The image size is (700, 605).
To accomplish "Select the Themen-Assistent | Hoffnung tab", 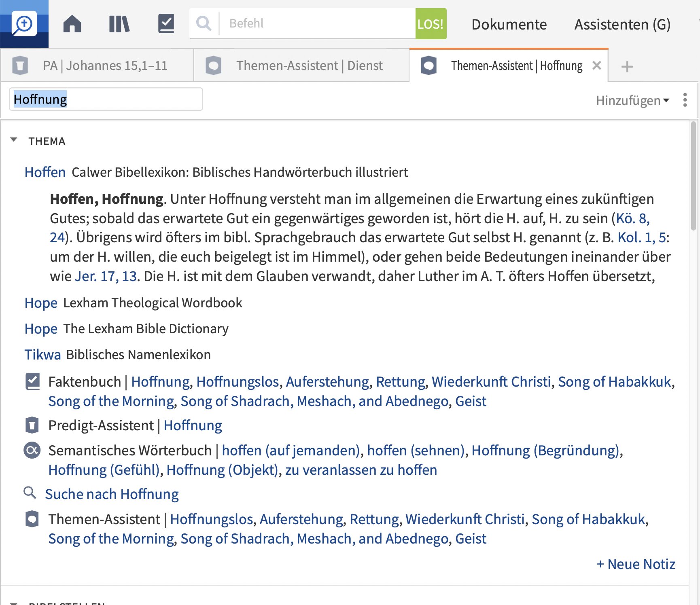I will click(509, 66).
